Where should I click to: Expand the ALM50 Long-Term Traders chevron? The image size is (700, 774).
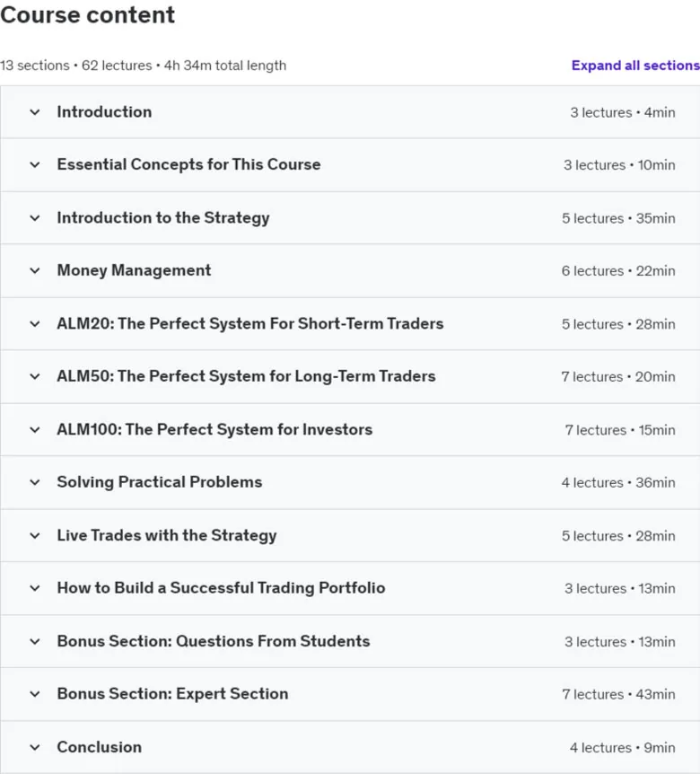(34, 376)
